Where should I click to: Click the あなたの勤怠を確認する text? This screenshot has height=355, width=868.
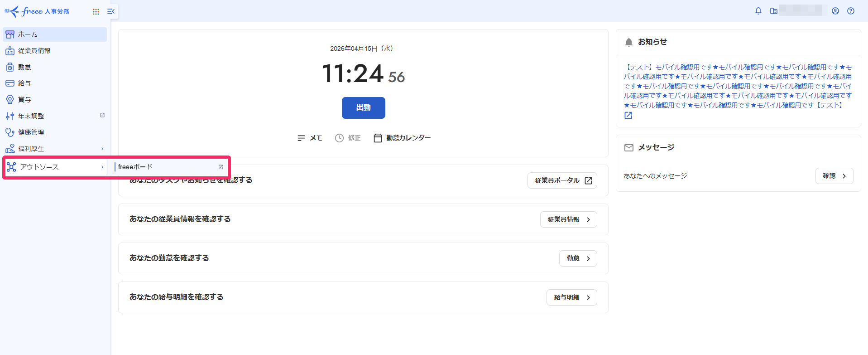[x=169, y=258]
